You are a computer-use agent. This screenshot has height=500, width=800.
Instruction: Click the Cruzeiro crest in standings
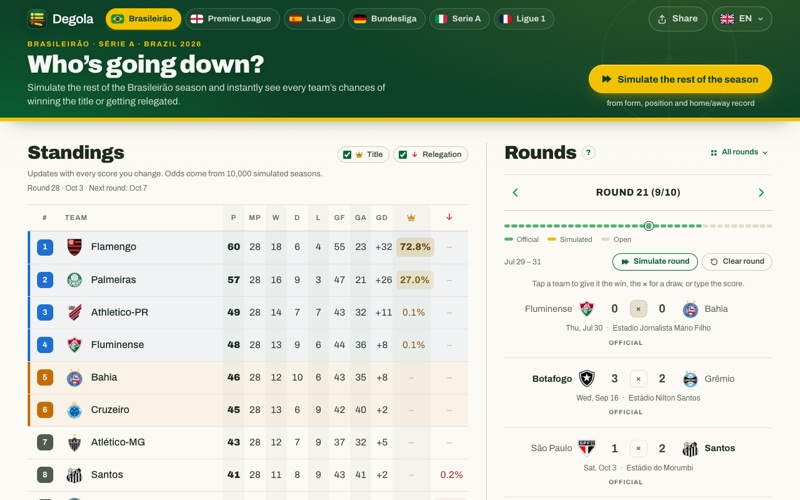pos(74,410)
